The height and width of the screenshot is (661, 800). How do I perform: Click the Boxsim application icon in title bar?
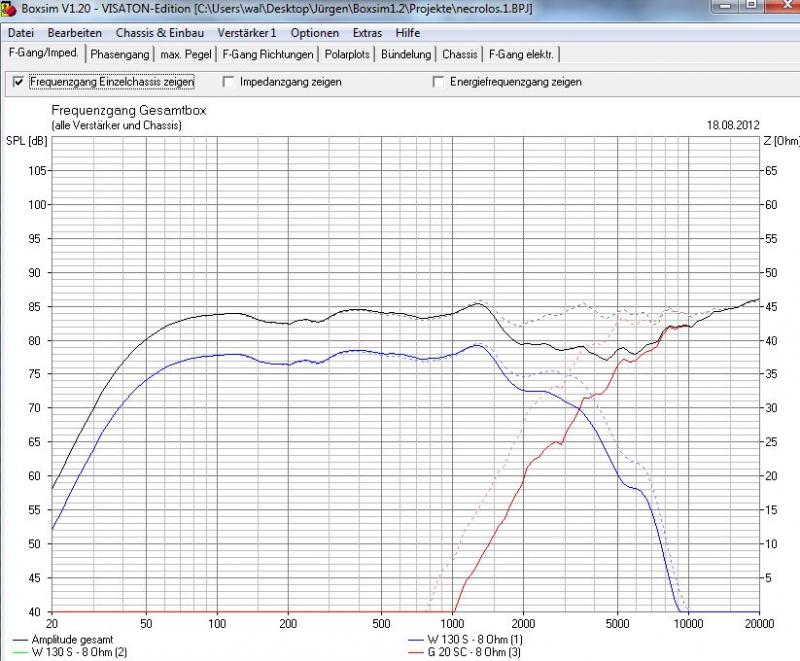[x=9, y=9]
